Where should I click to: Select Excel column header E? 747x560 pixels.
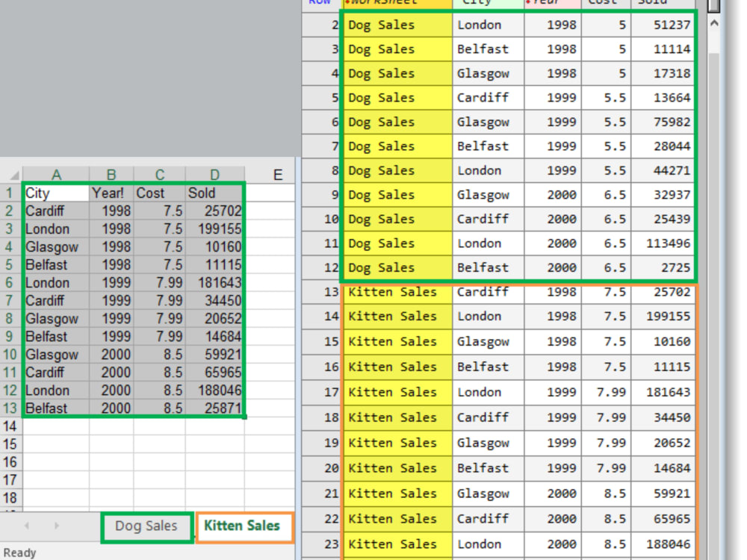278,175
